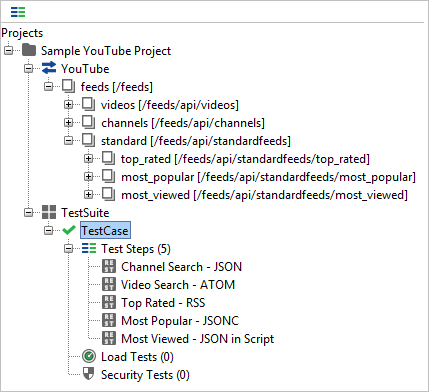Select most_popular standardfeeds resource label
Viewport: 429px width, 392px height.
[x=268, y=177]
